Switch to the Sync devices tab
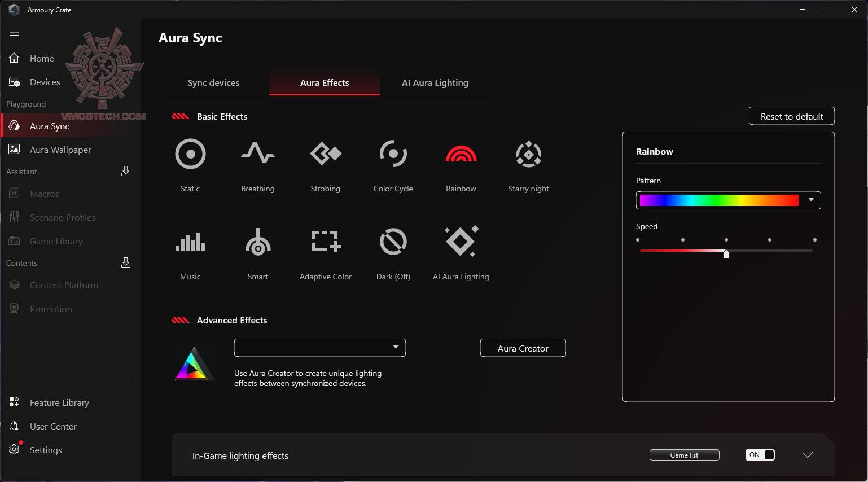 click(213, 83)
